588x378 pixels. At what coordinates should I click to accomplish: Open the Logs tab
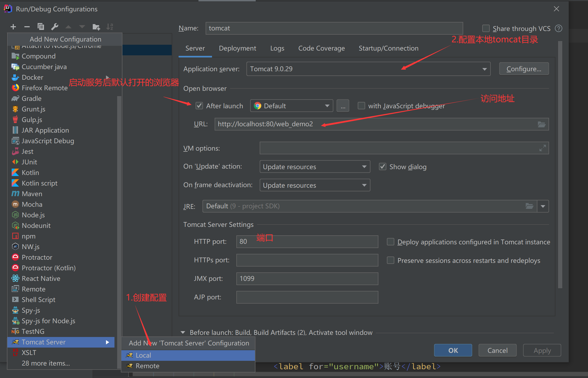pyautogui.click(x=277, y=48)
